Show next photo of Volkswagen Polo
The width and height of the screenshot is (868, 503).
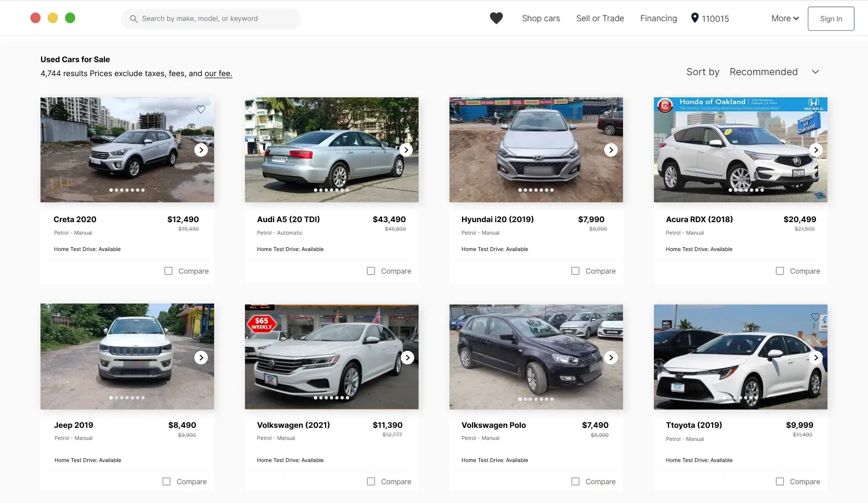[611, 357]
